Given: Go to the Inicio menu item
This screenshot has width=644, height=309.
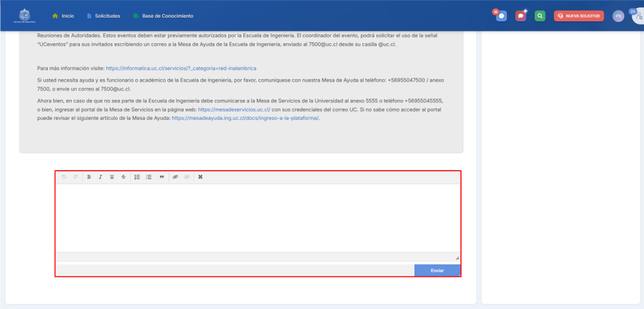Looking at the screenshot, I should click(63, 16).
